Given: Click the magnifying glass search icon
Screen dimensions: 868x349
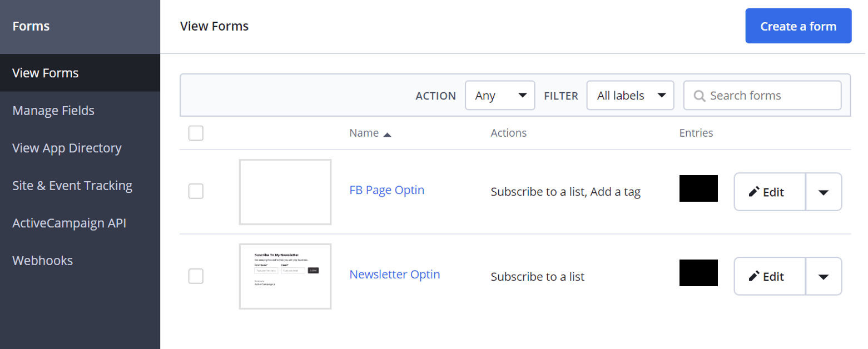Looking at the screenshot, I should [700, 96].
